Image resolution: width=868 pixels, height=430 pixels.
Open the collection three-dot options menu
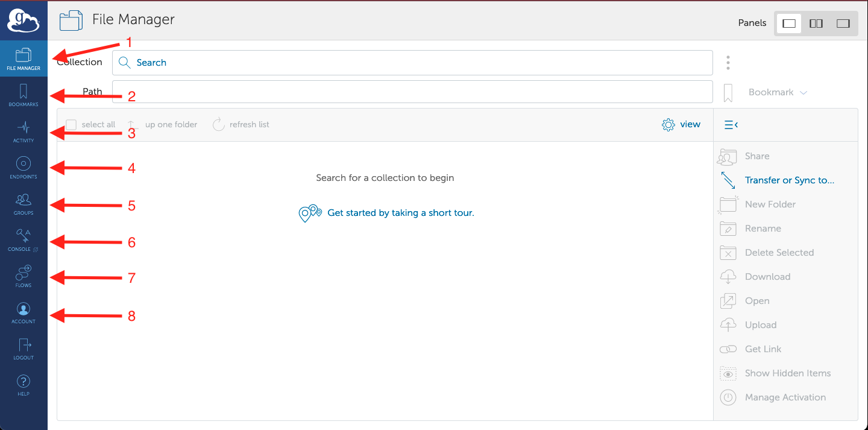tap(728, 63)
